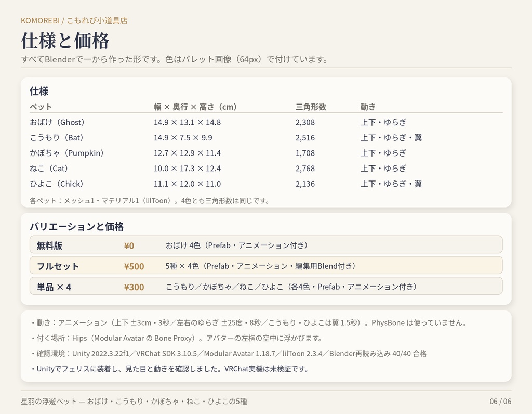Select the フルセット ¥500 row
This screenshot has width=532, height=414.
(266, 265)
